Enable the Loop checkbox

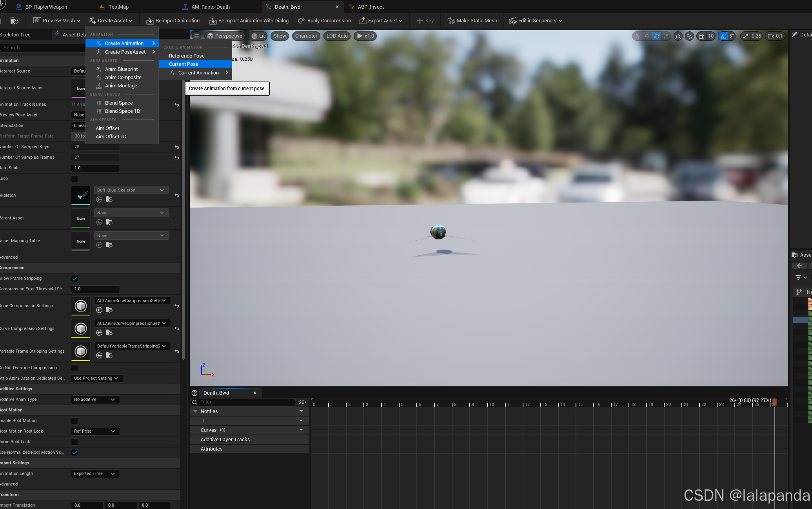[x=74, y=179]
